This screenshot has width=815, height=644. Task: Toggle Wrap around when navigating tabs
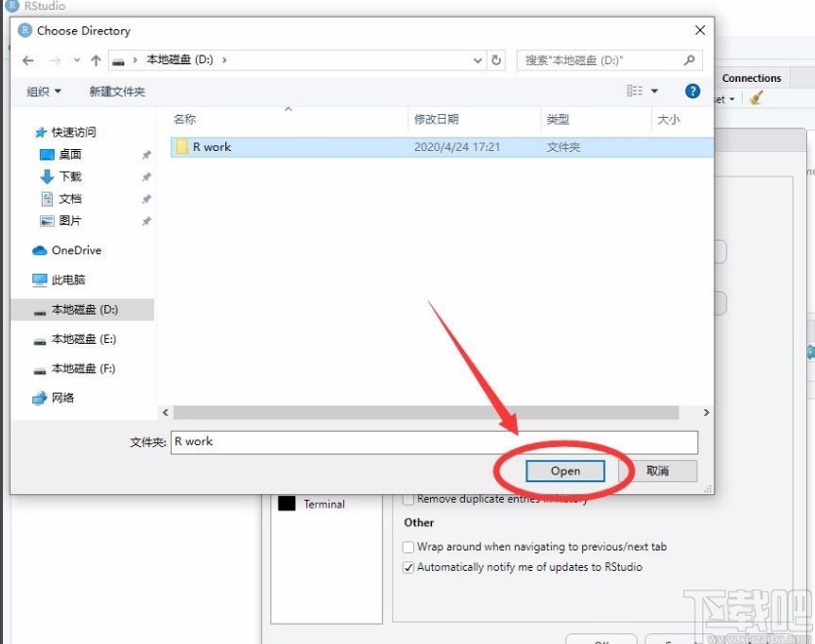tap(407, 547)
